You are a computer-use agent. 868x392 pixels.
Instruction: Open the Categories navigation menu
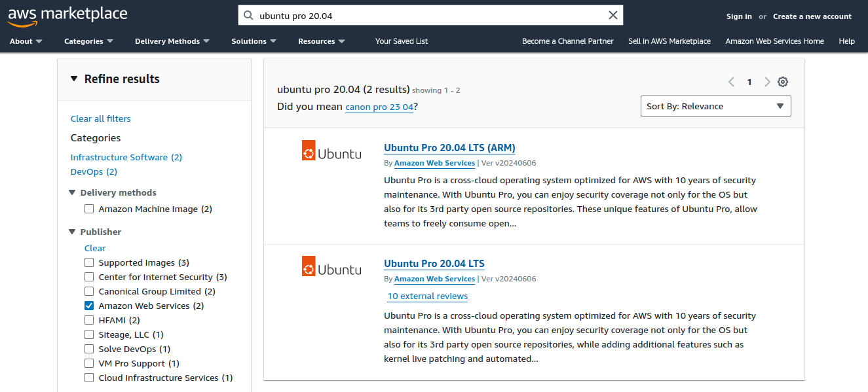pyautogui.click(x=88, y=41)
